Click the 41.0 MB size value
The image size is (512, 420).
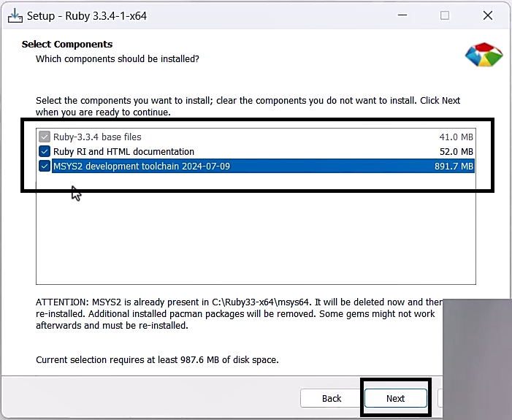(456, 137)
